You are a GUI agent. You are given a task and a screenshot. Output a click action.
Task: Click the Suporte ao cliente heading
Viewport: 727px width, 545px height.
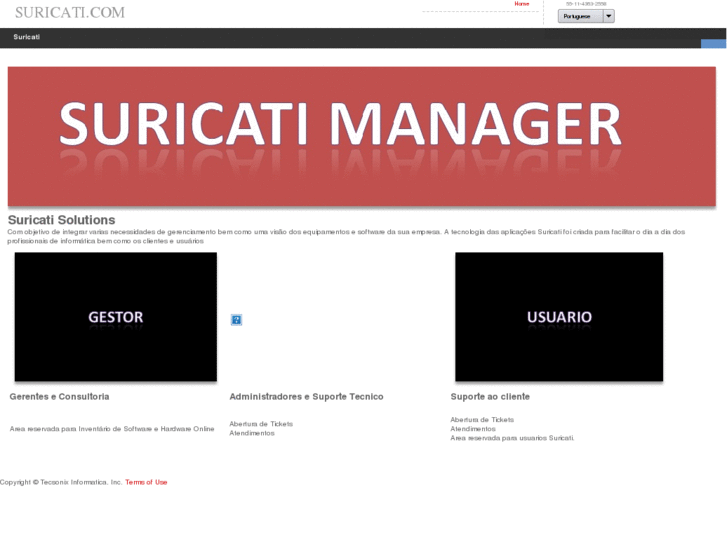[x=490, y=397]
